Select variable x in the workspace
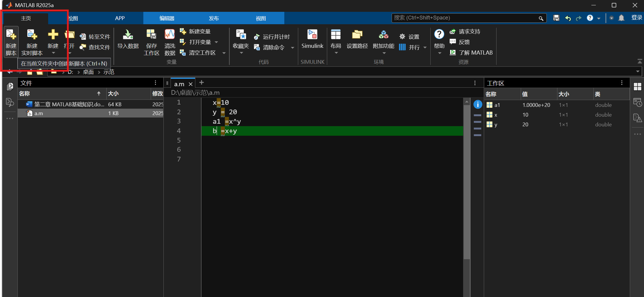Image resolution: width=644 pixels, height=297 pixels. tap(557, 115)
